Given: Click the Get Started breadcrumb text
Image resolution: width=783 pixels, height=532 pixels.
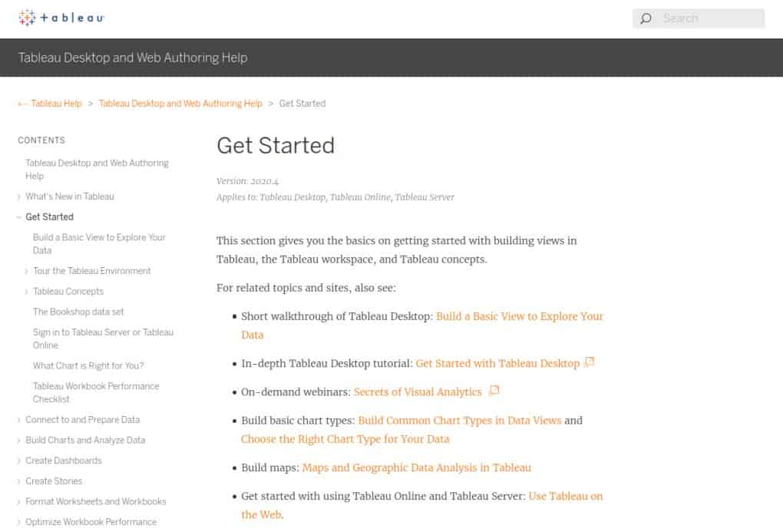Looking at the screenshot, I should click(x=302, y=104).
